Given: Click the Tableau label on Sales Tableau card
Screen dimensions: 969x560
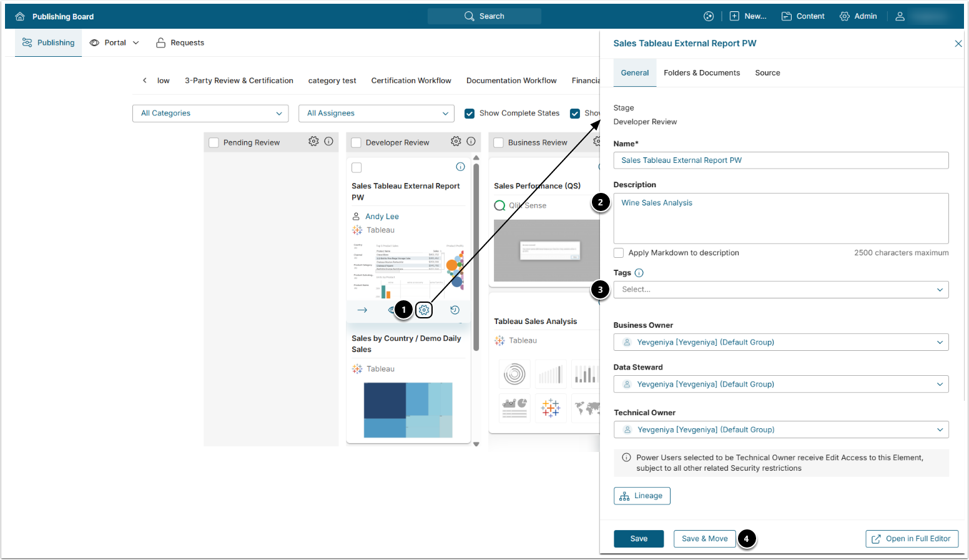Looking at the screenshot, I should pyautogui.click(x=380, y=230).
